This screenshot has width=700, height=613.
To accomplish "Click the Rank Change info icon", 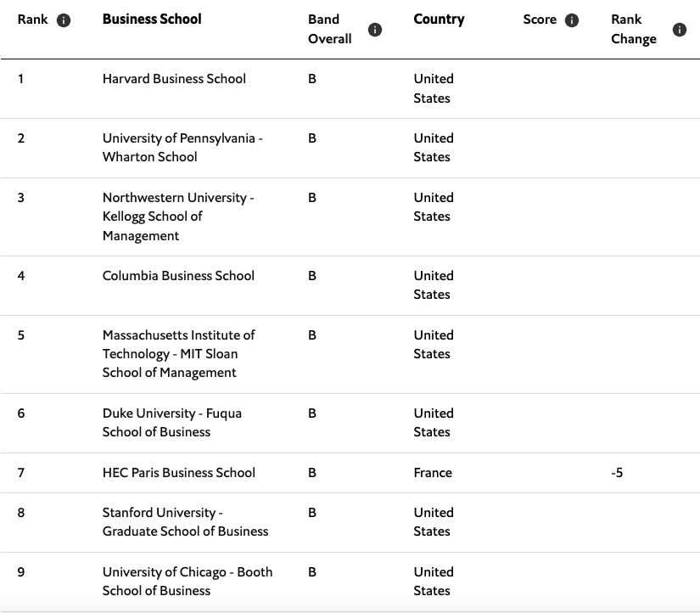I will tap(678, 28).
